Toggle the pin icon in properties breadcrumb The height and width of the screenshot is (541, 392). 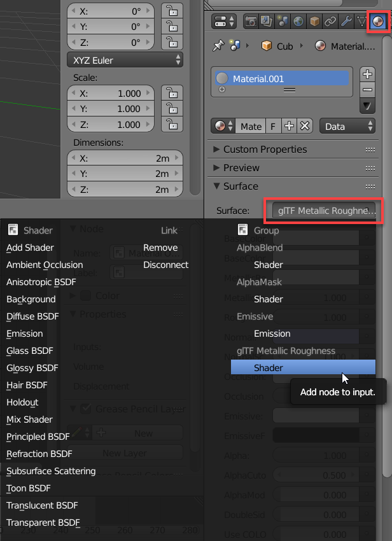(218, 46)
